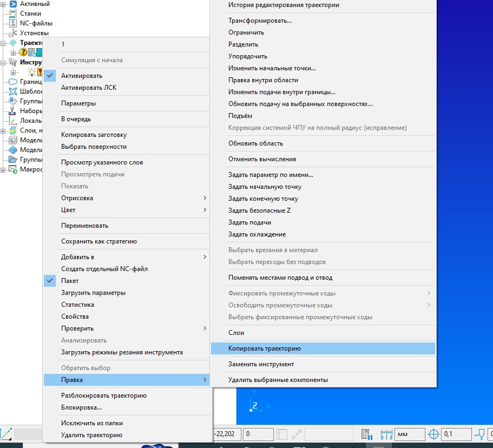The height and width of the screenshot is (448, 493).
Task: Click the tool icon after 0,1 field
Action: coord(480,434)
